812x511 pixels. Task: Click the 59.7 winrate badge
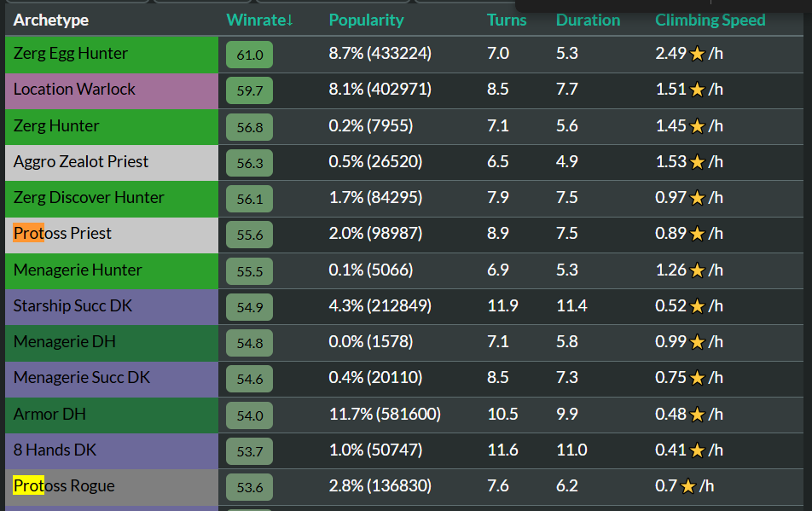(x=250, y=90)
